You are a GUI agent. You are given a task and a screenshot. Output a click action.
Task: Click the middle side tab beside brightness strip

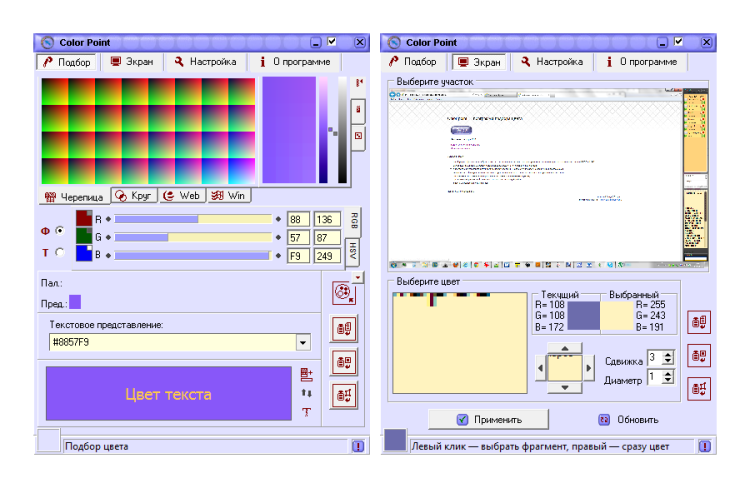[358, 111]
